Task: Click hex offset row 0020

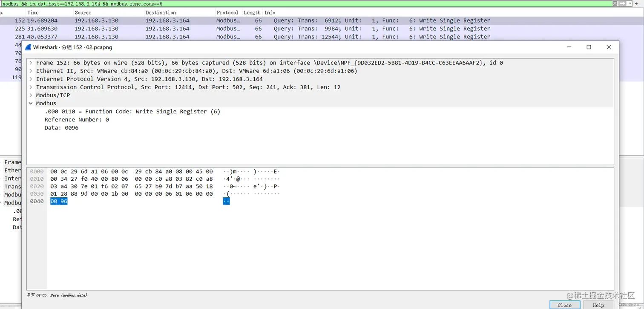Action: [37, 186]
